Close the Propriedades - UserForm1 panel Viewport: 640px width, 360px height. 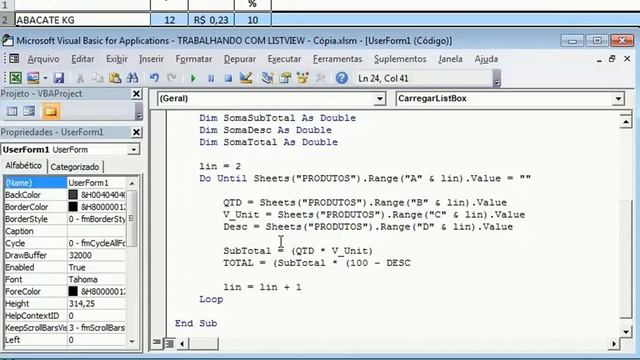pyautogui.click(x=137, y=132)
